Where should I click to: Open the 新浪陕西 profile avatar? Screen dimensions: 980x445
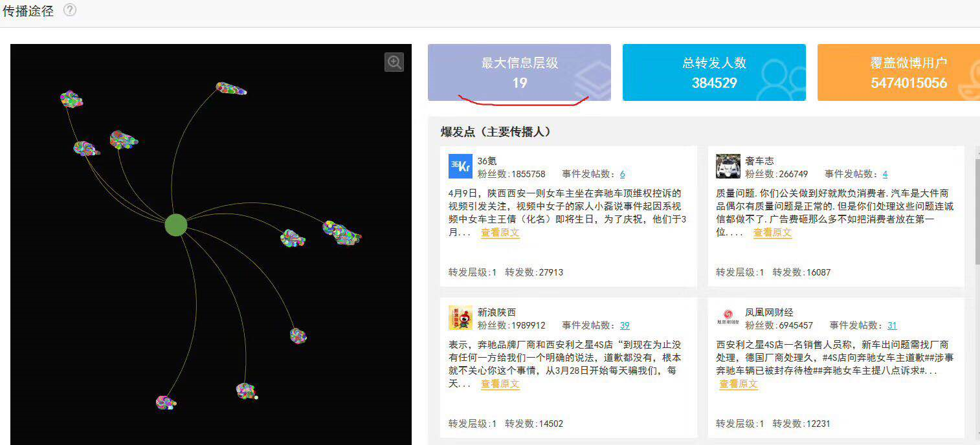460,318
